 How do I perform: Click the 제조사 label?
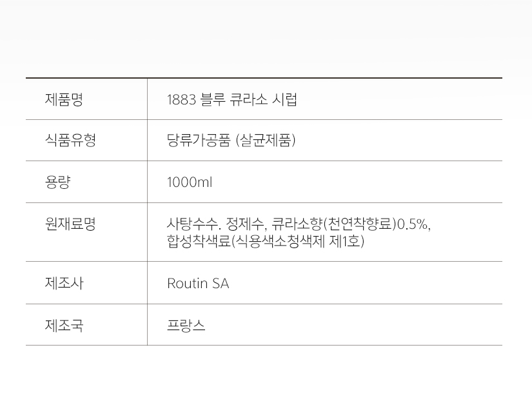coord(64,283)
